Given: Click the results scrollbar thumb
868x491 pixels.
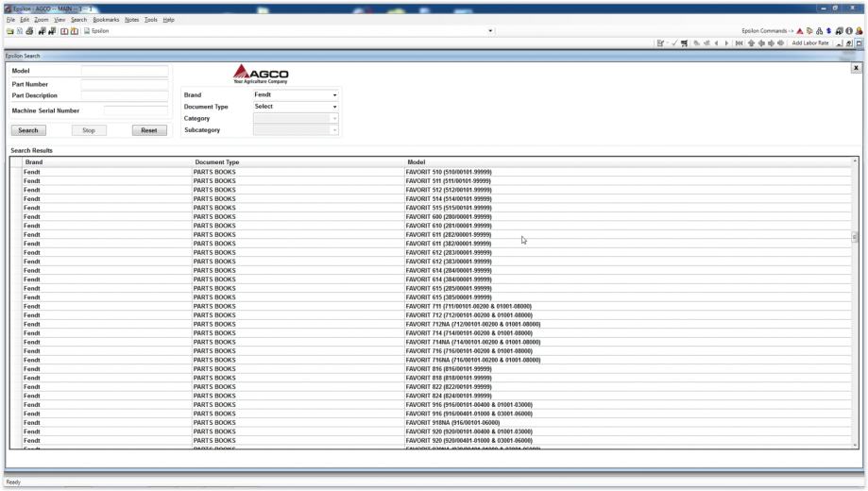Looking at the screenshot, I should coord(855,237).
